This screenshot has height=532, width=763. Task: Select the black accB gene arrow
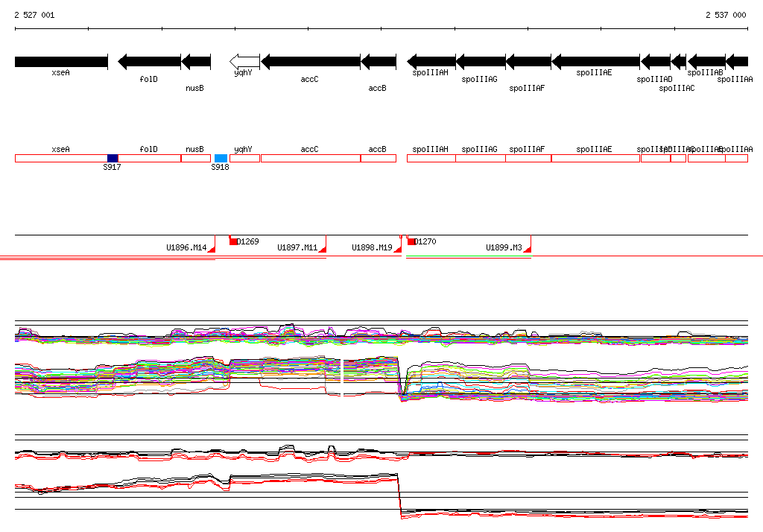379,61
